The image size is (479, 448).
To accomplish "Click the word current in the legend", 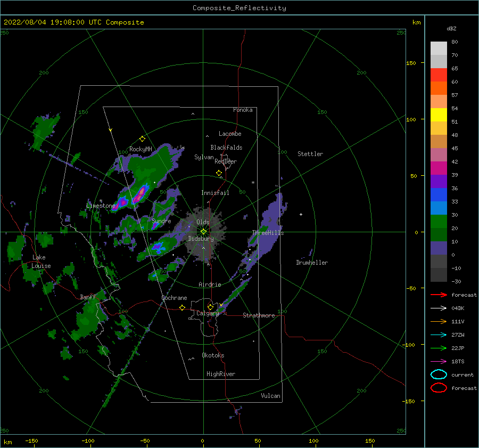I will (463, 374).
